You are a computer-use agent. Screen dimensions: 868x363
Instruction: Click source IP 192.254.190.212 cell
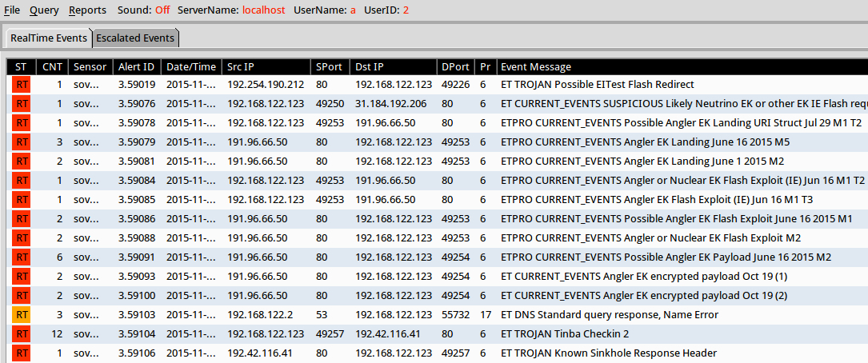coord(266,84)
